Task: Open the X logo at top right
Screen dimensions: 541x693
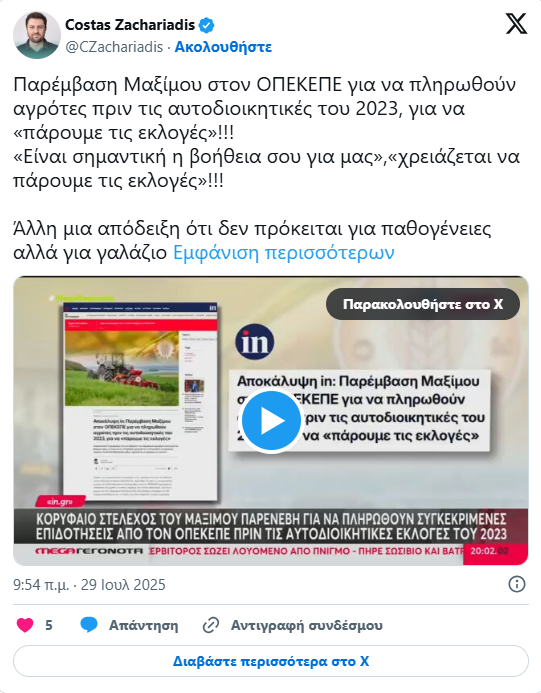Action: click(516, 24)
